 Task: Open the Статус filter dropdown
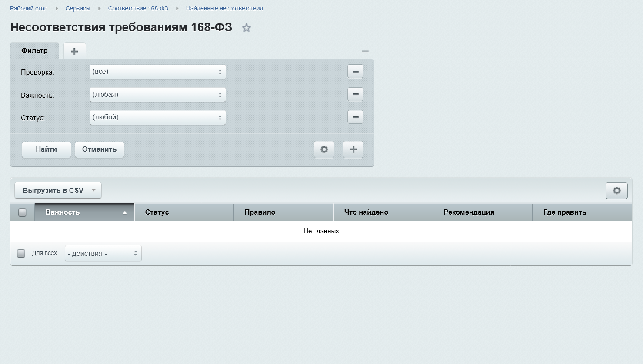[157, 117]
